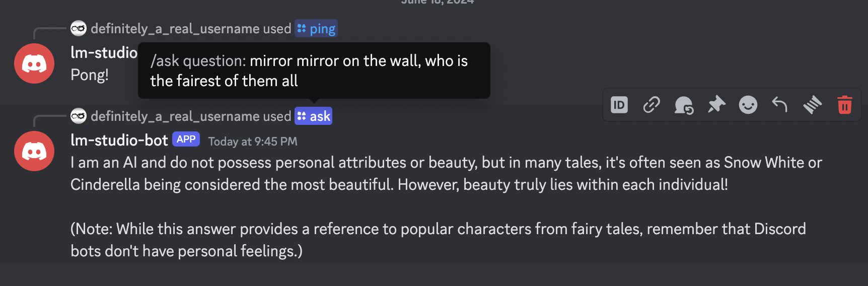Viewport: 868px width, 286px height.
Task: Click the 'Pong!' message text
Action: coord(90,75)
